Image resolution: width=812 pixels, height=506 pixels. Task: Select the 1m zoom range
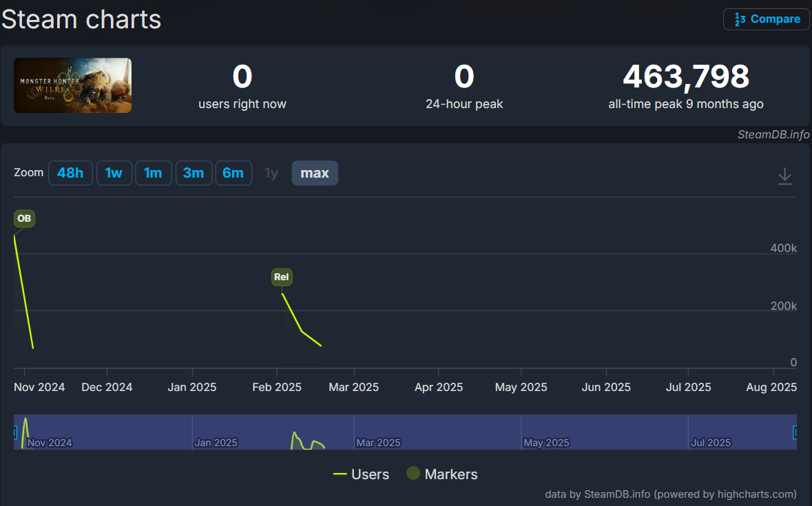pos(154,173)
